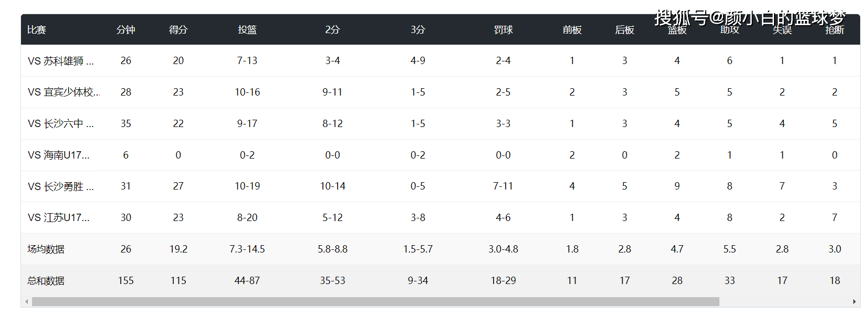Click the VS 海南U17 game label
The width and height of the screenshot is (868, 315).
(59, 155)
